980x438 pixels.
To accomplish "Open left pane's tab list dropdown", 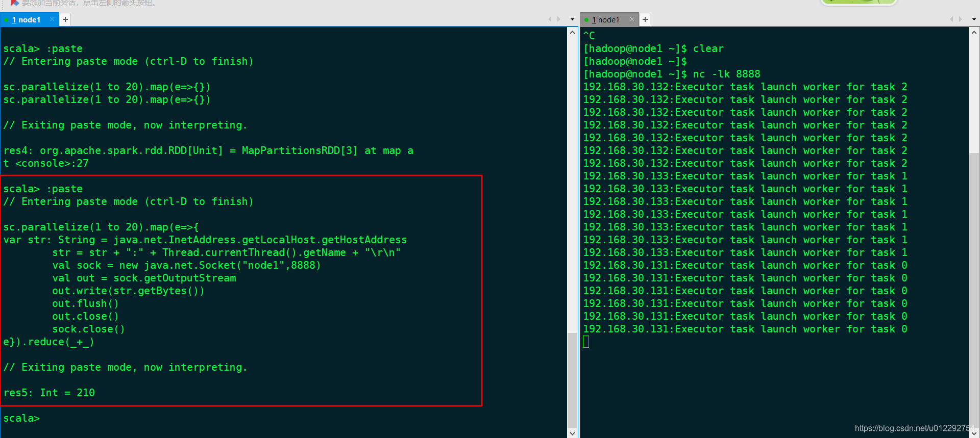I will [572, 19].
